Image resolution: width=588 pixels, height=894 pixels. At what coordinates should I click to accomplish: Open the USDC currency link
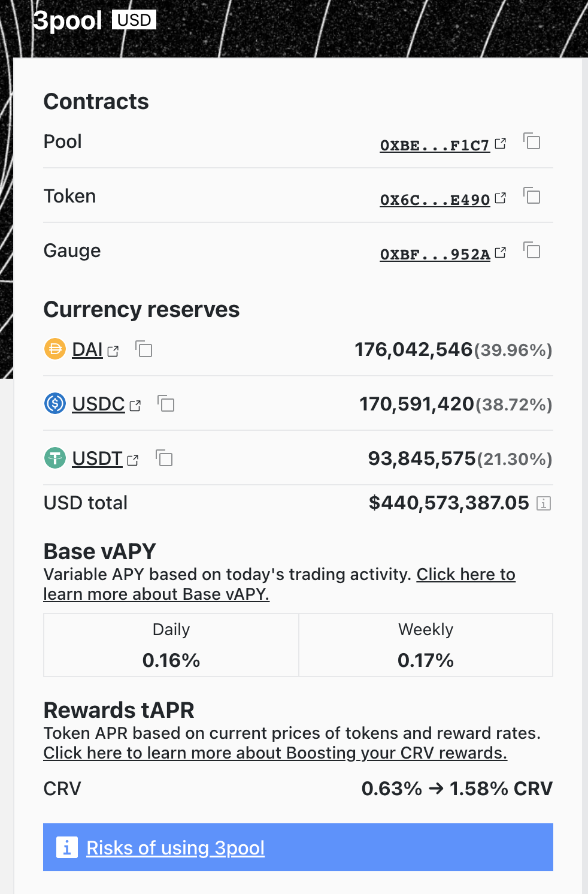point(98,404)
